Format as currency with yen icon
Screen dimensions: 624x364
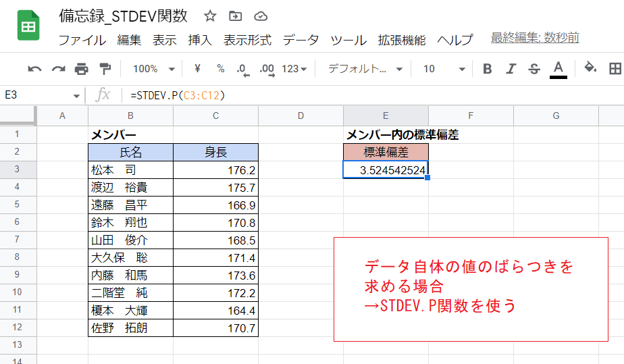click(x=197, y=68)
